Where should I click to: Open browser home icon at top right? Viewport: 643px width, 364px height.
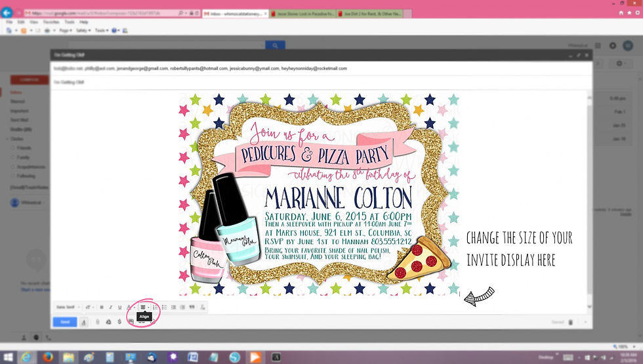(621, 14)
